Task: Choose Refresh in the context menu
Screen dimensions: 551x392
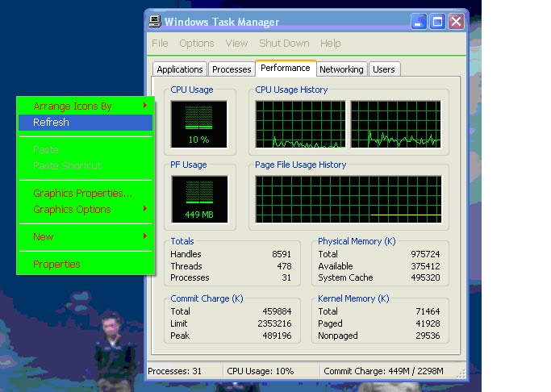Action: 86,123
